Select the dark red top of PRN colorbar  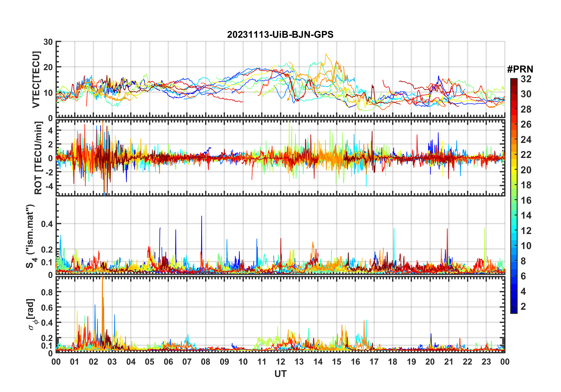pyautogui.click(x=514, y=81)
